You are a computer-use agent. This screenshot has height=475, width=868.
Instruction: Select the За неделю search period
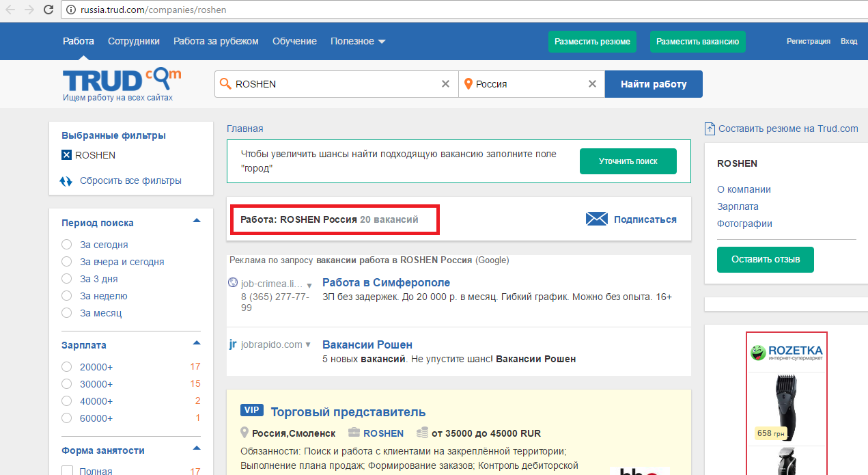[66, 295]
